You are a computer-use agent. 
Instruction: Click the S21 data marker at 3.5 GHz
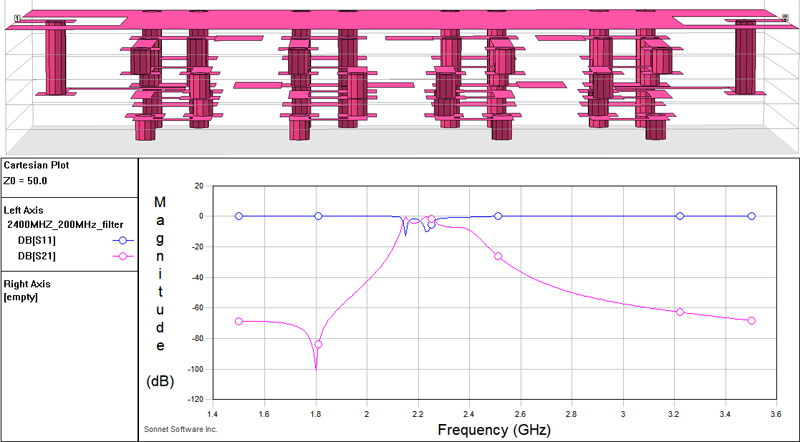pos(752,321)
